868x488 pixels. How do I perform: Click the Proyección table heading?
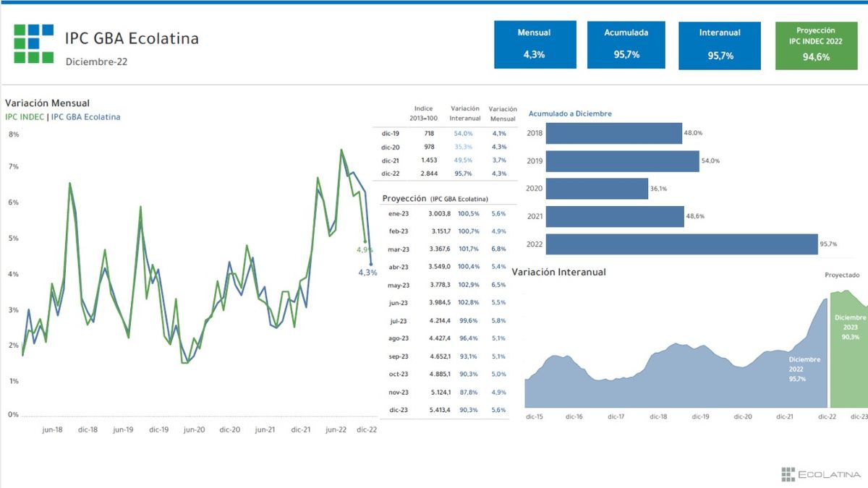coord(405,198)
